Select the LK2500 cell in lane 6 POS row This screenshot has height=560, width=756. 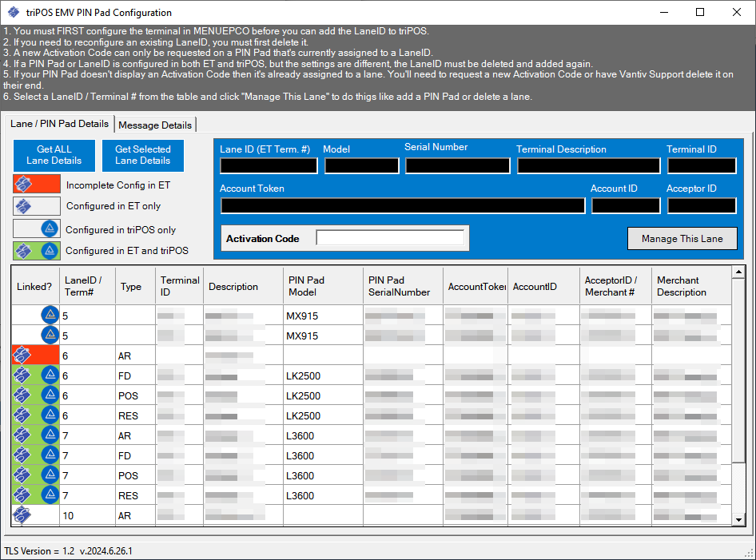[x=323, y=395]
